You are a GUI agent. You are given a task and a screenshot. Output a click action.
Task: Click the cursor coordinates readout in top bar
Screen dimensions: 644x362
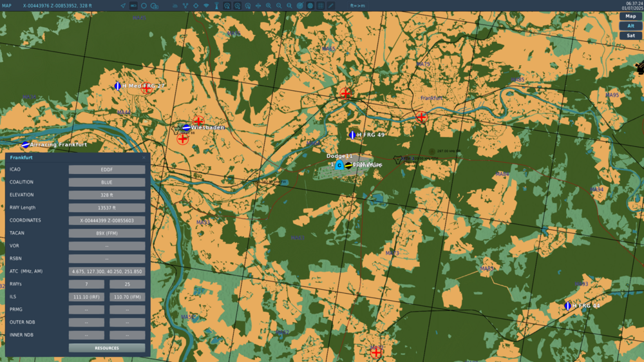tap(57, 6)
